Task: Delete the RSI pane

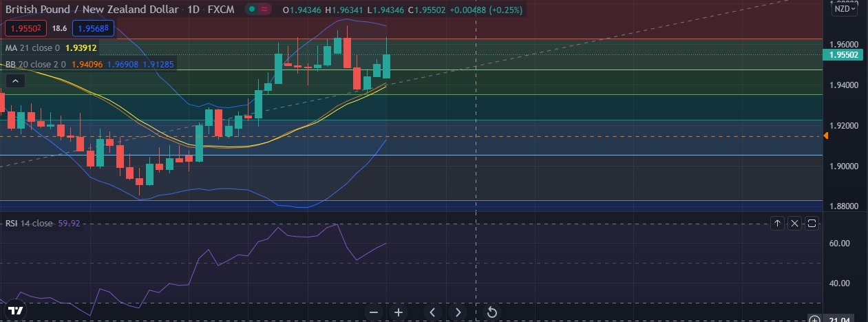Action: click(x=794, y=223)
